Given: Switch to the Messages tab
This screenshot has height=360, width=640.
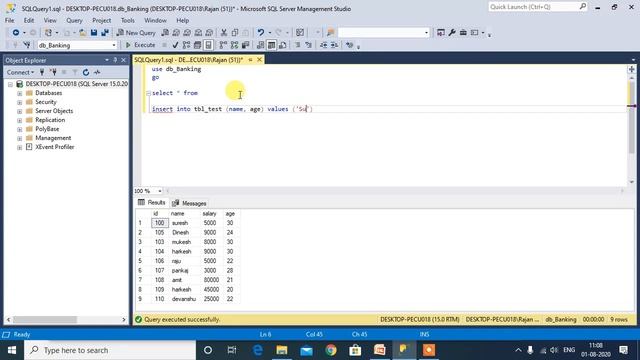Looking at the screenshot, I should pos(189,203).
